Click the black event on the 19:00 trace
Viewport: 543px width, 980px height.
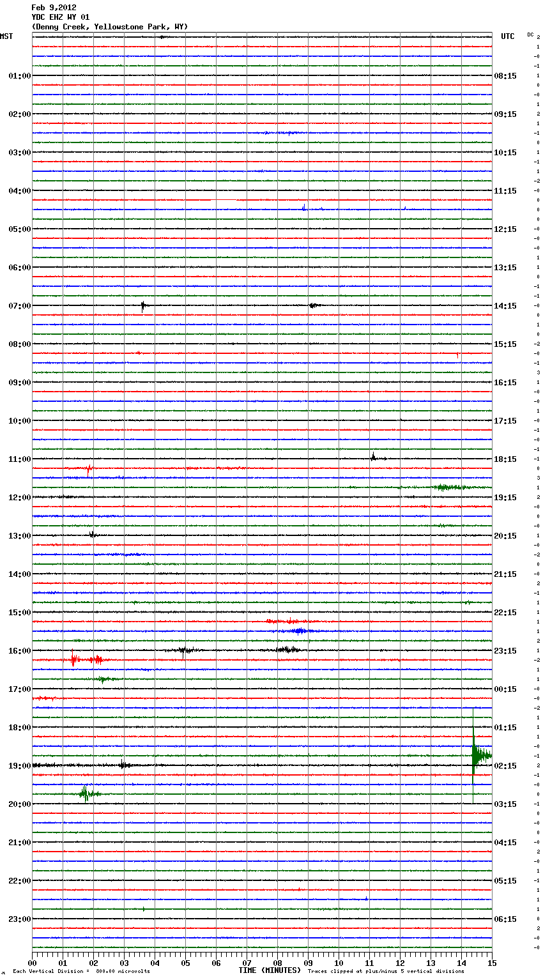pos(124,764)
